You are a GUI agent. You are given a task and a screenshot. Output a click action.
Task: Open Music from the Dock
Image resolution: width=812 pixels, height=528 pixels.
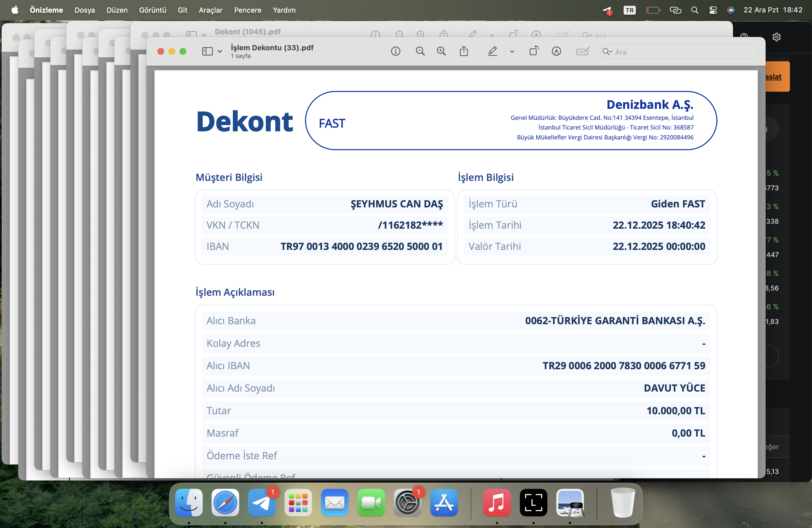[497, 502]
